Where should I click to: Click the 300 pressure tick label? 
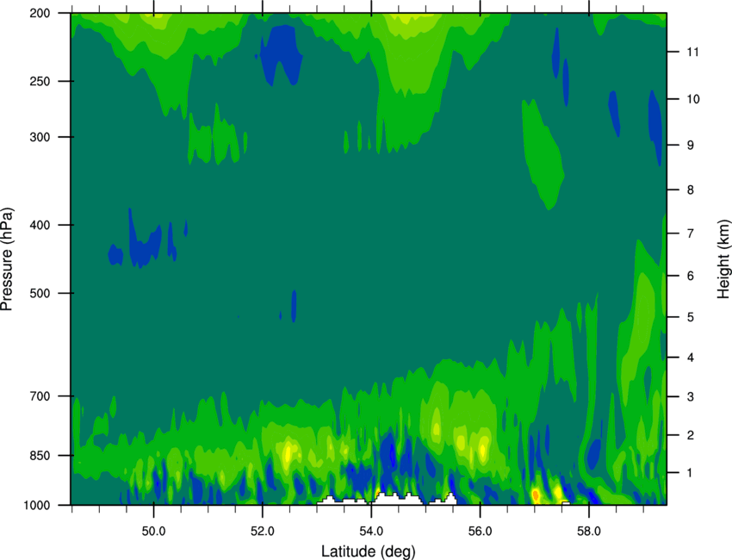(x=40, y=137)
